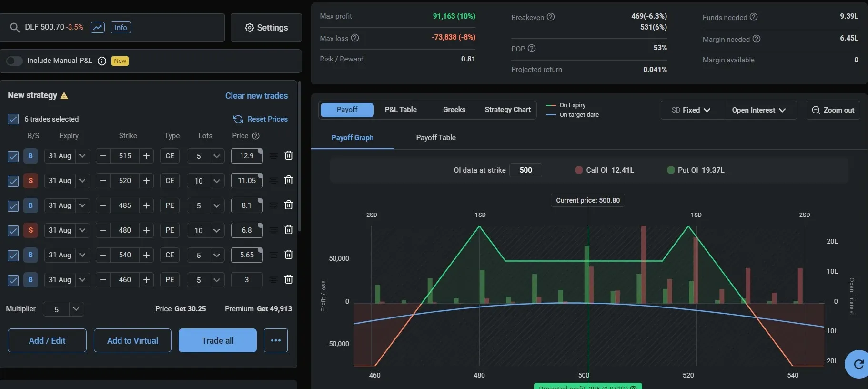The height and width of the screenshot is (389, 868).
Task: Switch to the Greeks tab
Action: click(x=454, y=110)
